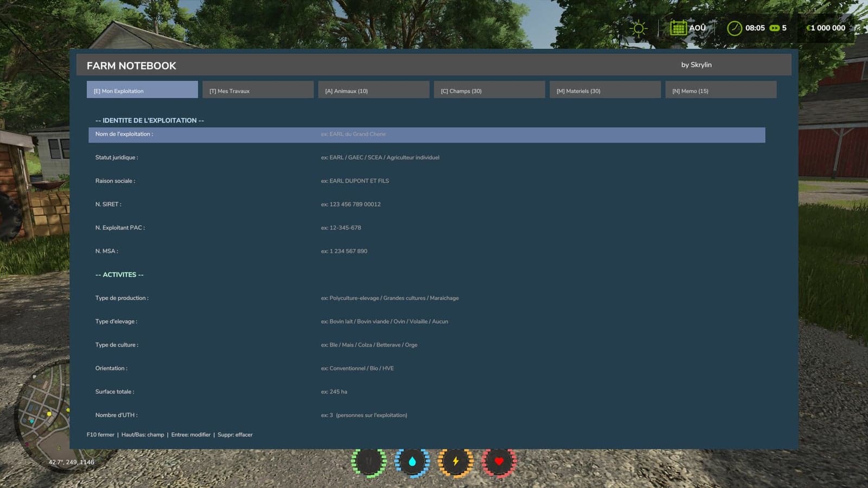Select the N. SIRET field row

[x=427, y=204]
